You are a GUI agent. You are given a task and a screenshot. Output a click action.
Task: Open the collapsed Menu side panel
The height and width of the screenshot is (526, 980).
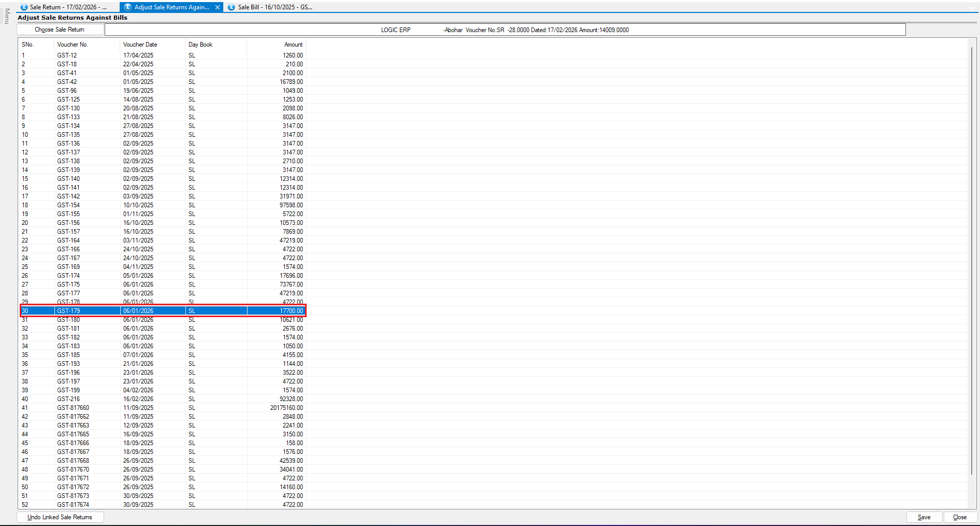click(x=7, y=16)
